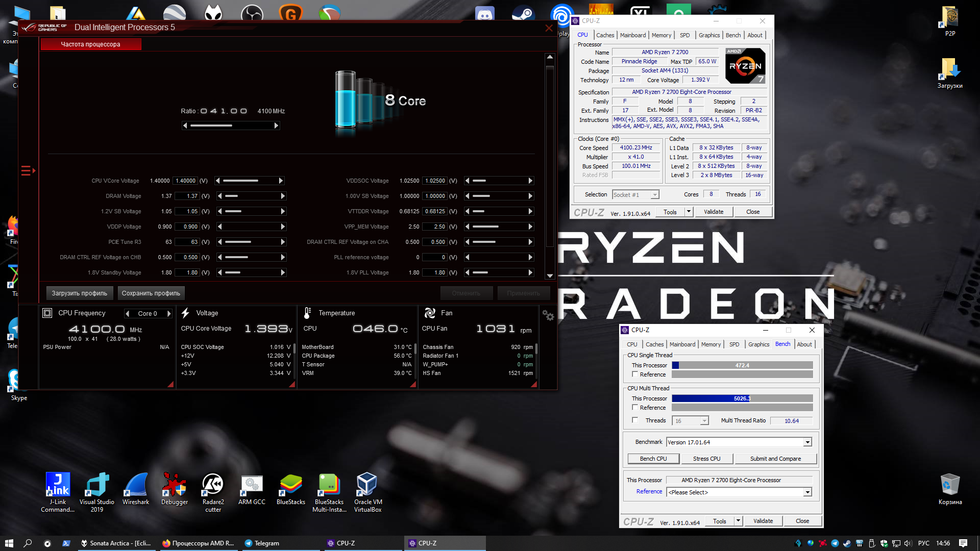Click the Fan panel icon
The width and height of the screenshot is (980, 551).
(430, 313)
